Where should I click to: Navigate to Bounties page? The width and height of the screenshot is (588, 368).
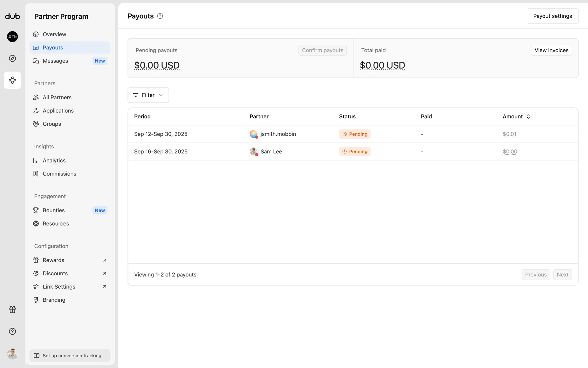[54, 210]
